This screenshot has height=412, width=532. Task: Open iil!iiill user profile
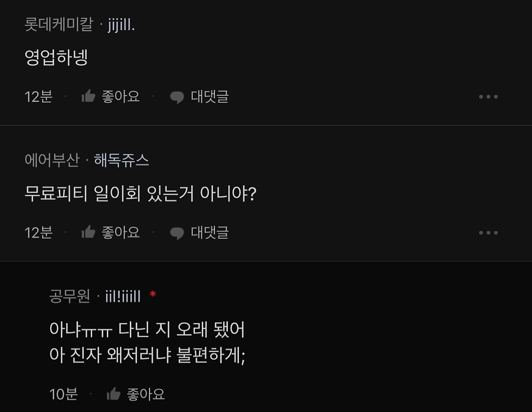(123, 296)
